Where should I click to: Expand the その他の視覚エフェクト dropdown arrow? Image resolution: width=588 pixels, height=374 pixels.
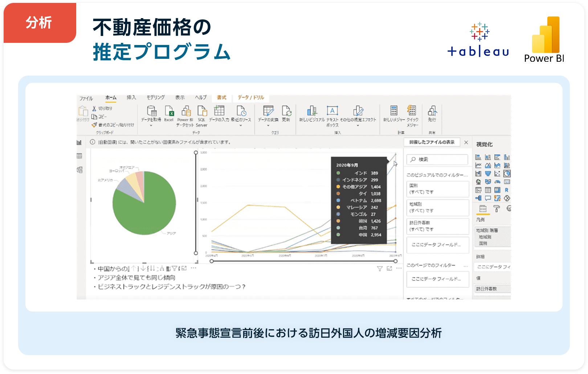[x=358, y=125]
